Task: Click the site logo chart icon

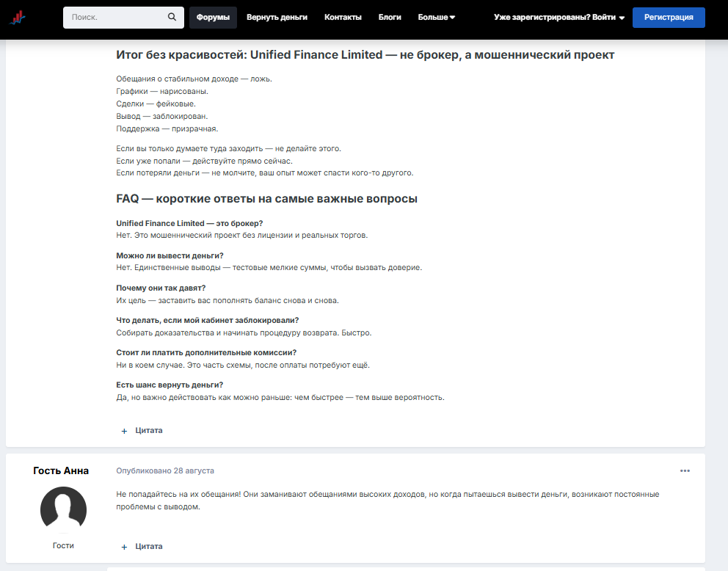Action: [17, 17]
